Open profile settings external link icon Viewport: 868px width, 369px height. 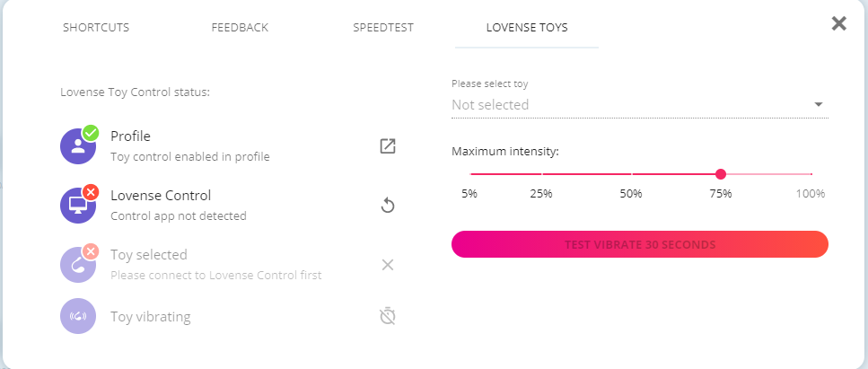388,146
